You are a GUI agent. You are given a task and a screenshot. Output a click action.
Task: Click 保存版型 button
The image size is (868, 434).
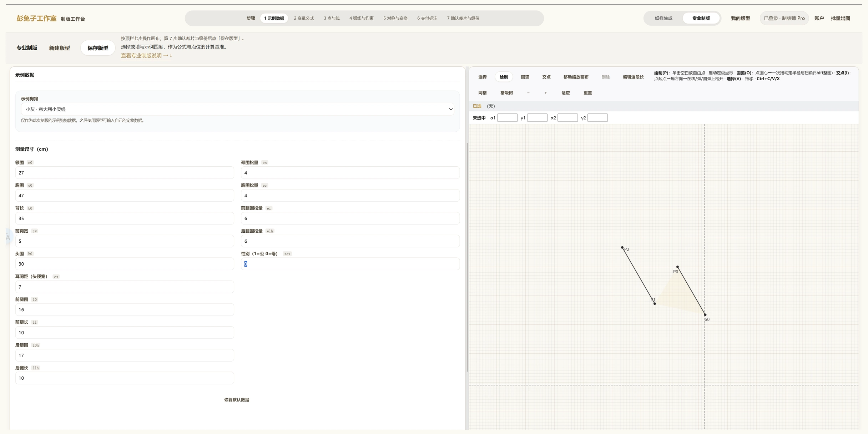coord(98,48)
